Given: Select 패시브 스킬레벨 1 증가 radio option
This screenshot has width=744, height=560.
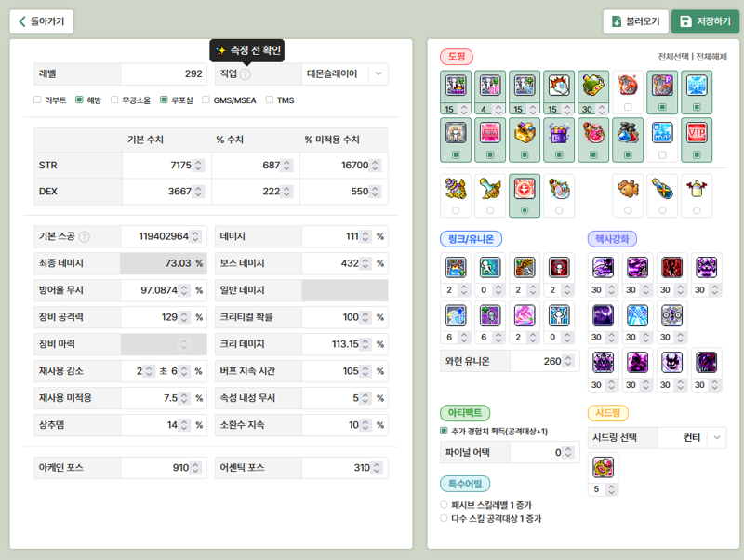Looking at the screenshot, I should (444, 504).
